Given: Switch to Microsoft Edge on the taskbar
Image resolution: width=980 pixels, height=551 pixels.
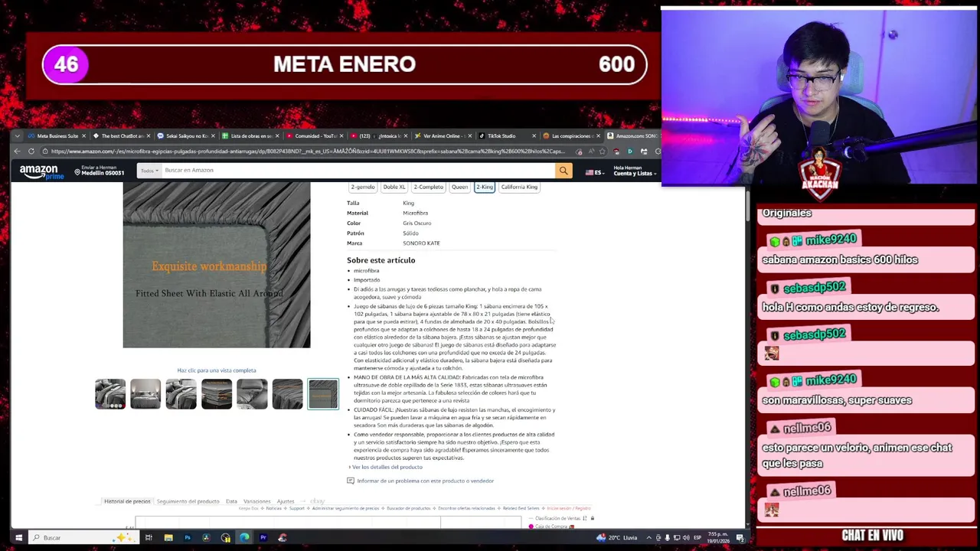Looking at the screenshot, I should pyautogui.click(x=244, y=538).
